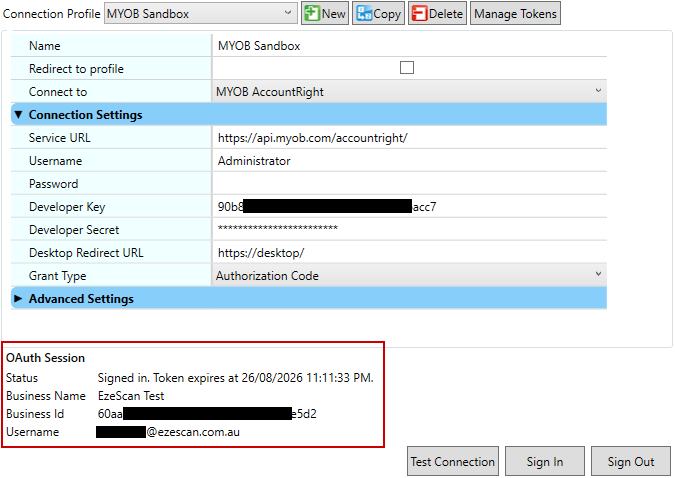
Task: Click the Name field MYOB Sandbox
Action: (409, 46)
